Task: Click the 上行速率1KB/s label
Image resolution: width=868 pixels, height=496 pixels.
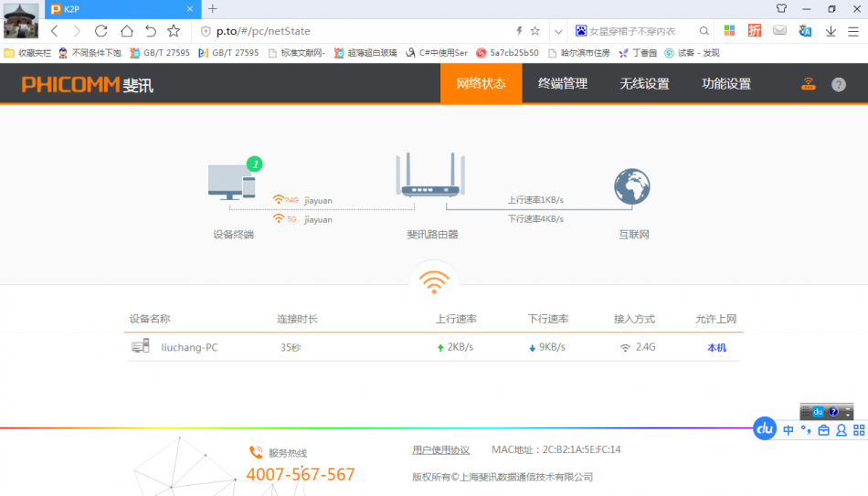Action: click(535, 200)
